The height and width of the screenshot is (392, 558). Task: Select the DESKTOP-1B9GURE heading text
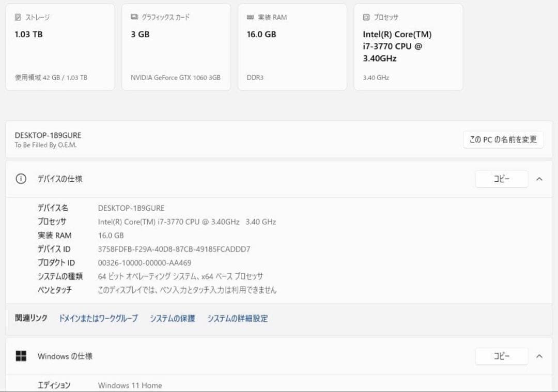tap(48, 135)
